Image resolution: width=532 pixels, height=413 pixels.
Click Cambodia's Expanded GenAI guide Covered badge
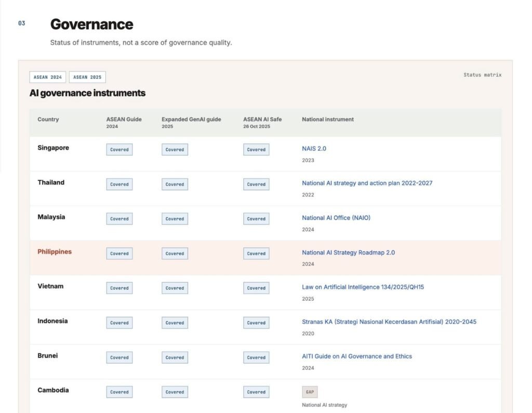click(175, 392)
